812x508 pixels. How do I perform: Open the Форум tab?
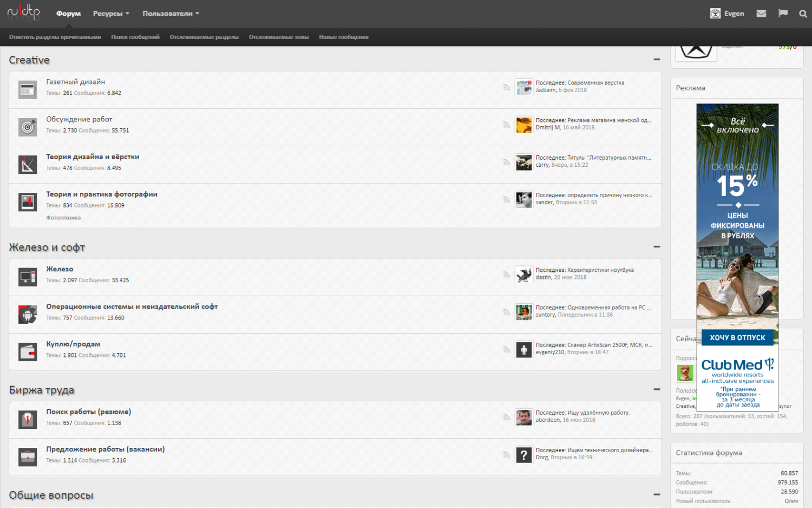pyautogui.click(x=69, y=14)
